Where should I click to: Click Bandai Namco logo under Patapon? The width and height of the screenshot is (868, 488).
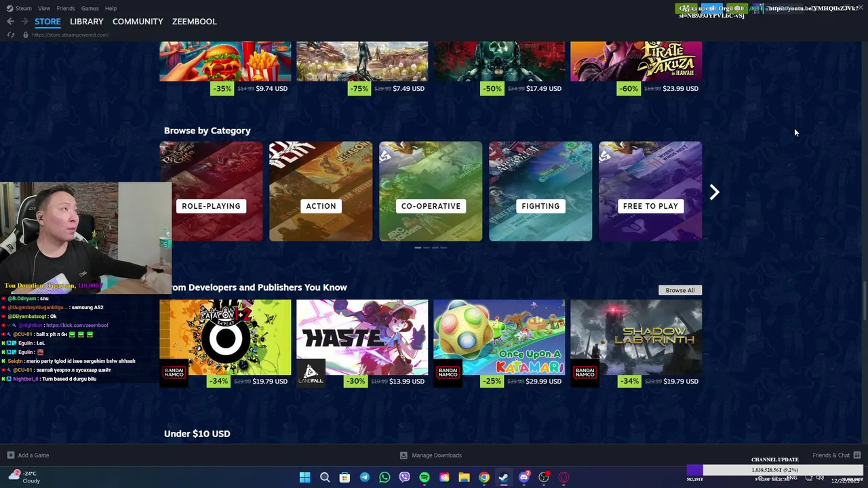pos(174,374)
